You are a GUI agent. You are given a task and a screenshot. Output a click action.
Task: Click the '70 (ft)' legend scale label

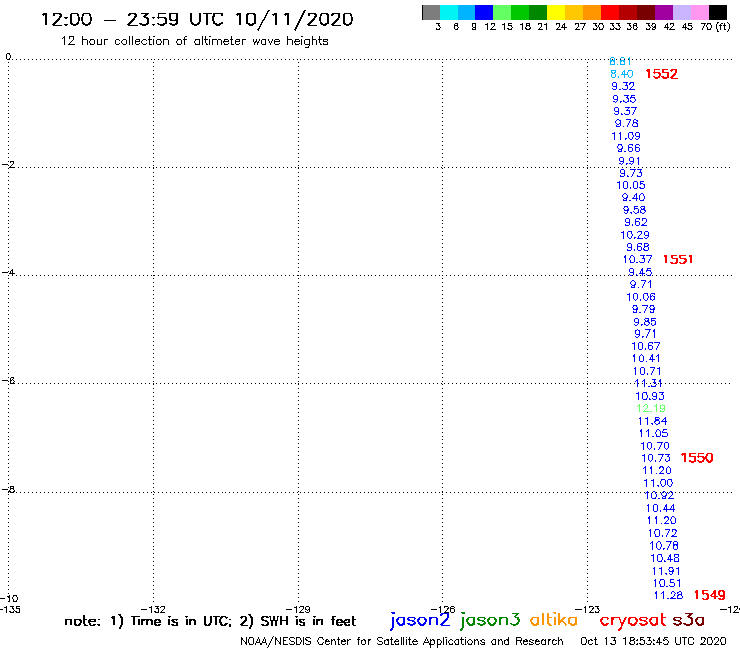point(715,27)
